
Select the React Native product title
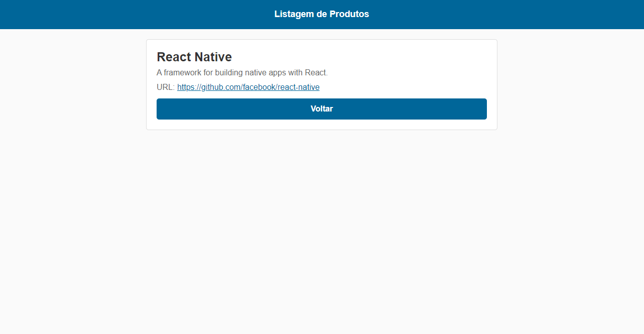point(194,57)
